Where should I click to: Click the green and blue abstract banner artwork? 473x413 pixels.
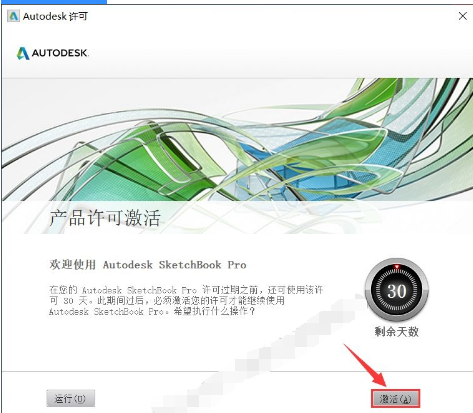tap(237, 139)
